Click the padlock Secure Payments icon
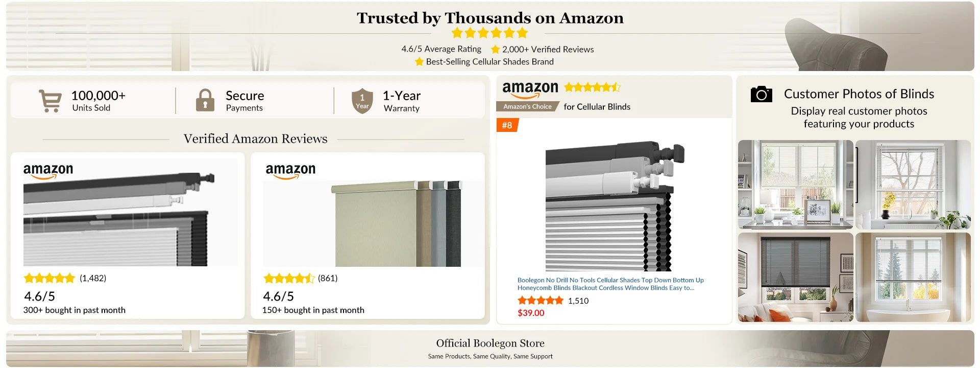Viewport: 980px width, 368px height. [205, 100]
